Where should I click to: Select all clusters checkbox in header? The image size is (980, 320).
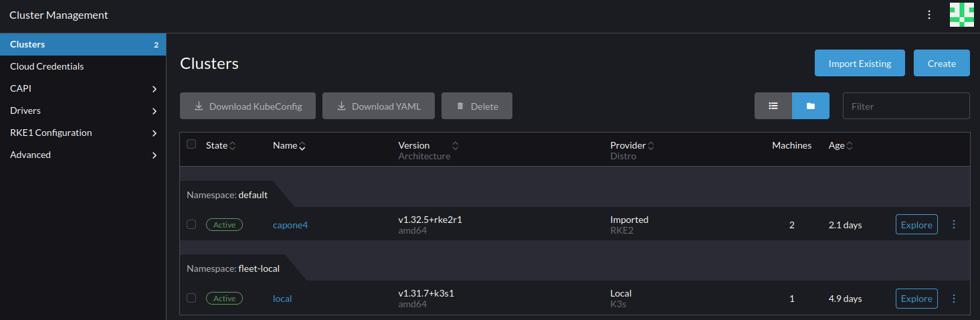[x=191, y=144]
